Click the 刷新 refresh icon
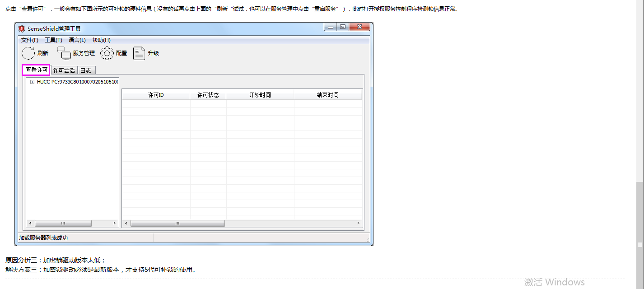The width and height of the screenshot is (644, 289). [28, 53]
